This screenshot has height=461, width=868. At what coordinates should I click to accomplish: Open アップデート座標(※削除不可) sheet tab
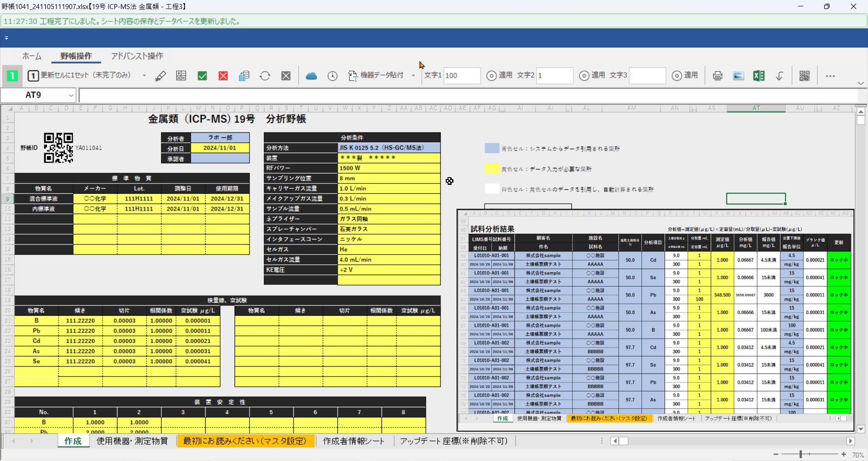[x=453, y=441]
